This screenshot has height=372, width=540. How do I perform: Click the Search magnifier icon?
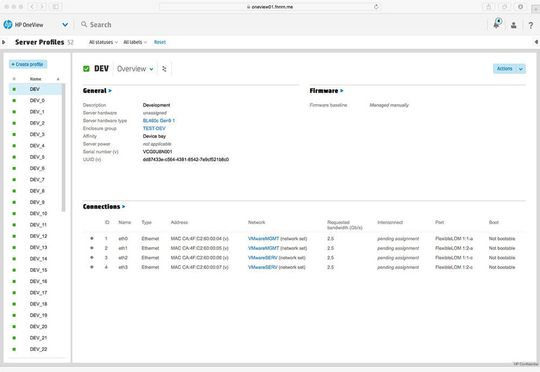point(84,24)
